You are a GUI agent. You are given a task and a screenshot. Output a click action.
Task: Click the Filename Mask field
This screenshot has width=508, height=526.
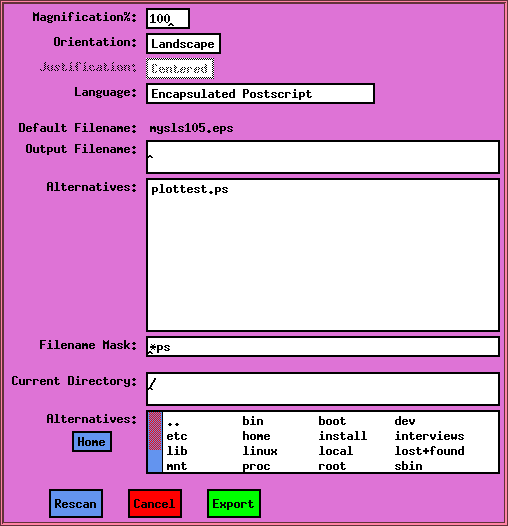click(323, 347)
